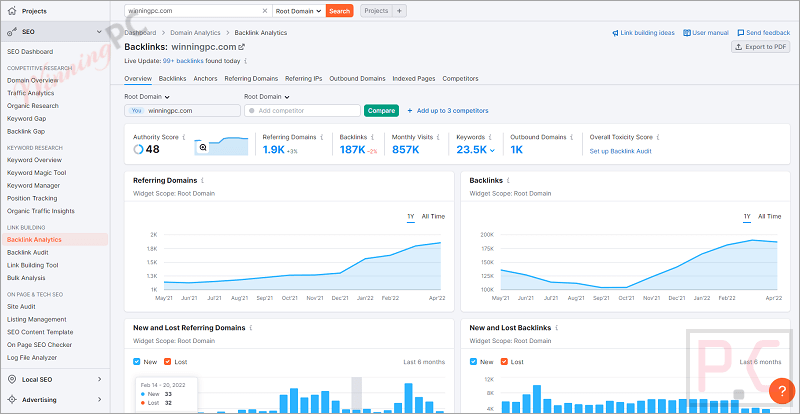800x414 pixels.
Task: Click the Backlinks 187K value
Action: point(352,150)
